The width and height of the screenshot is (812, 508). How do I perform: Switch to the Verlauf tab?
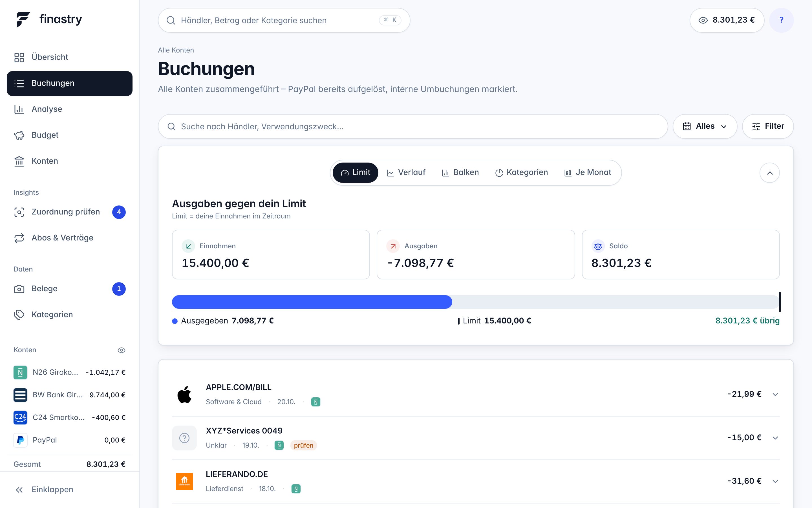tap(406, 173)
